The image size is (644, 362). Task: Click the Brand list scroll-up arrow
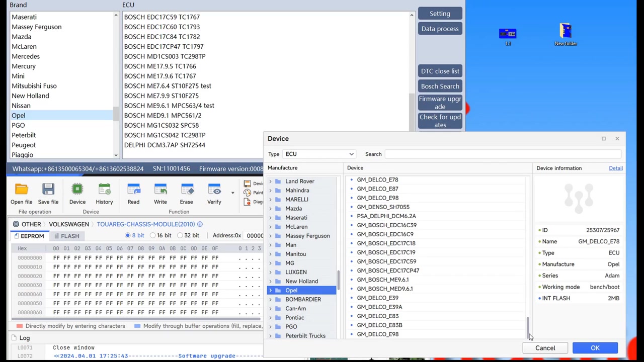pyautogui.click(x=116, y=16)
